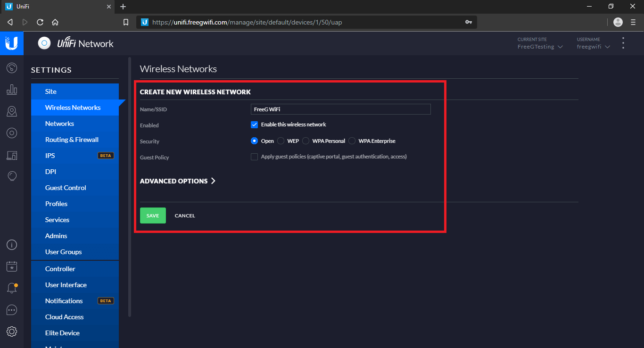The height and width of the screenshot is (348, 644).
Task: Click the settings sidebar scrollbar
Action: tap(130, 186)
